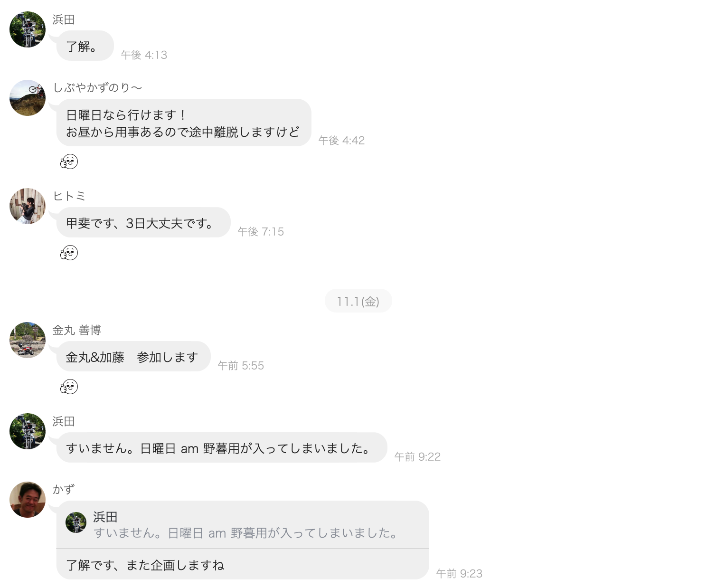The width and height of the screenshot is (716, 588).
Task: Select the 金丸&加藤 参加します bubble
Action: (x=133, y=356)
